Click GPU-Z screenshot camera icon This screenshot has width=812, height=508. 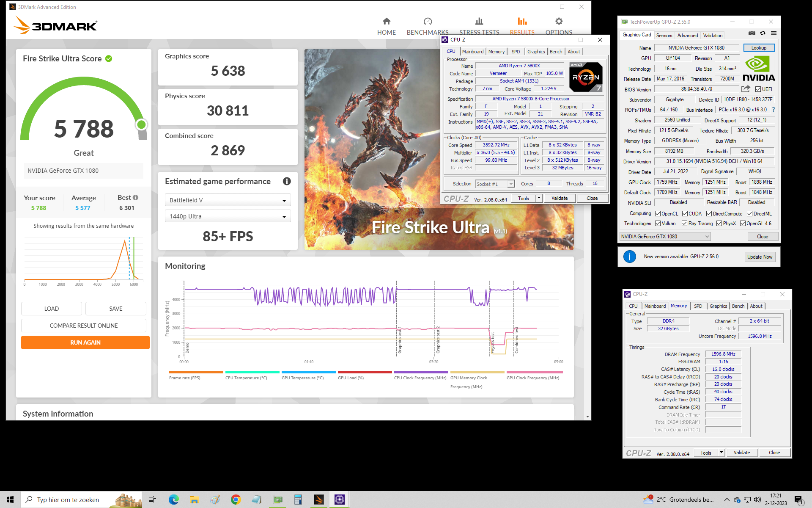click(752, 33)
